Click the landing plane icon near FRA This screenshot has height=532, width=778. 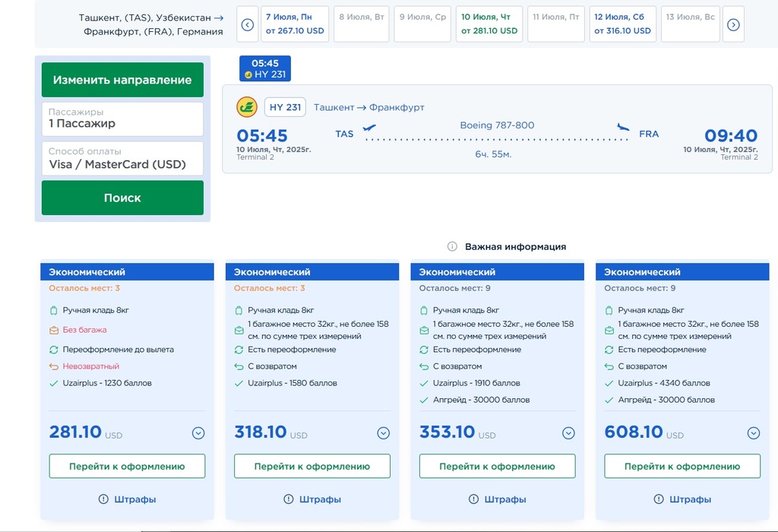pos(624,128)
